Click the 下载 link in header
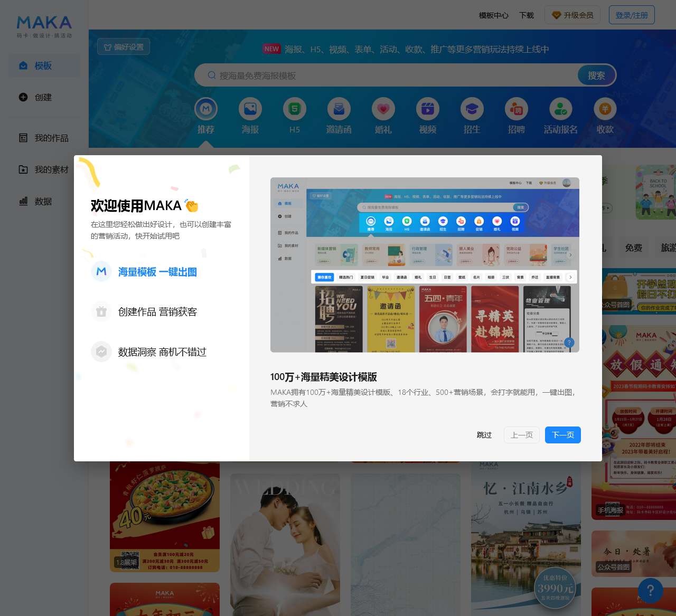This screenshot has width=676, height=616. pyautogui.click(x=527, y=15)
